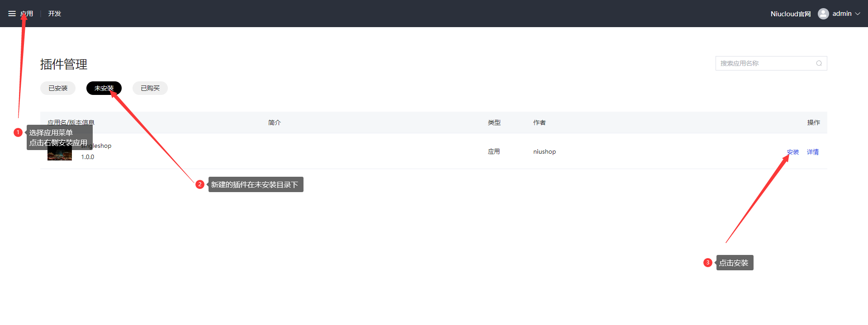Focus the 搜索应用名称 search field
This screenshot has height=325, width=868.
766,63
